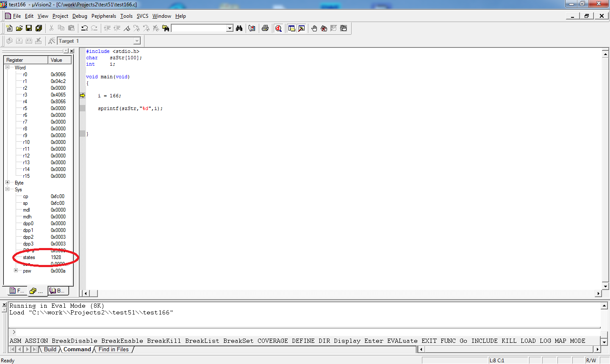Start debug session with the red magnifier icon

point(278,28)
